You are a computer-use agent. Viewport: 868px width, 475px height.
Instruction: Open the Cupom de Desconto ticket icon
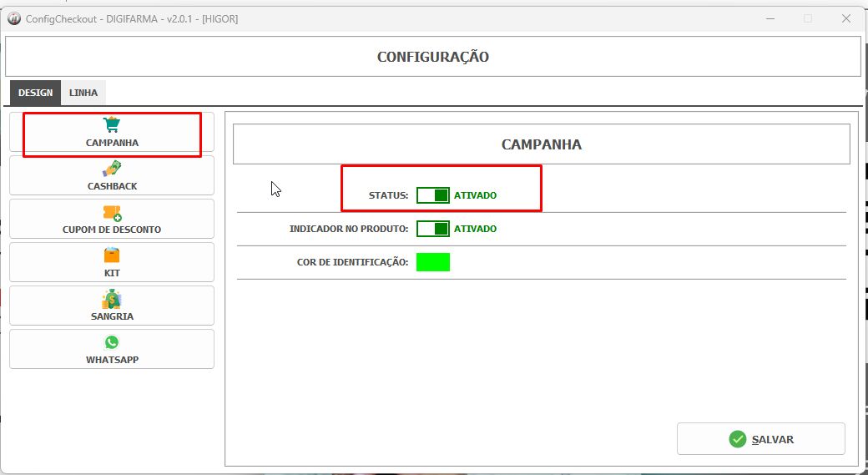112,213
